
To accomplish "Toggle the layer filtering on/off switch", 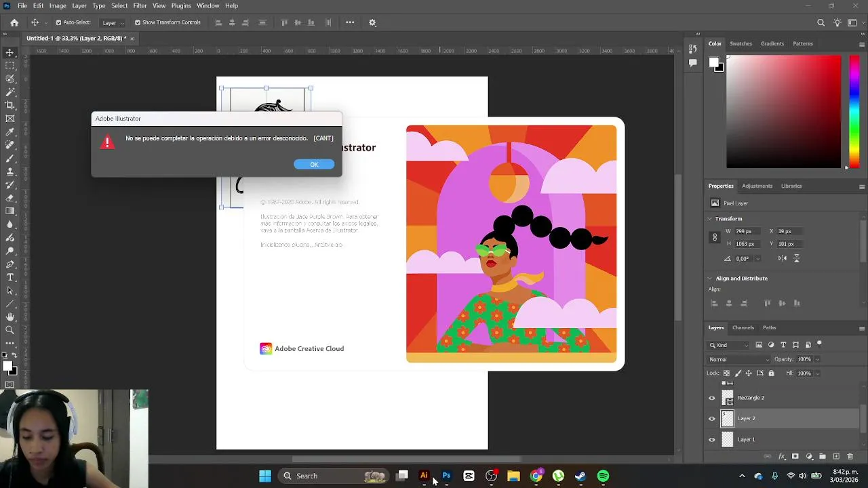I will tap(819, 344).
